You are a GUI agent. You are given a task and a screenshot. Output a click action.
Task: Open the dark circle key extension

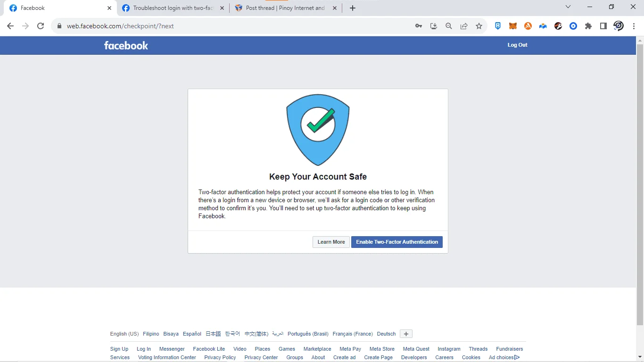point(558,26)
